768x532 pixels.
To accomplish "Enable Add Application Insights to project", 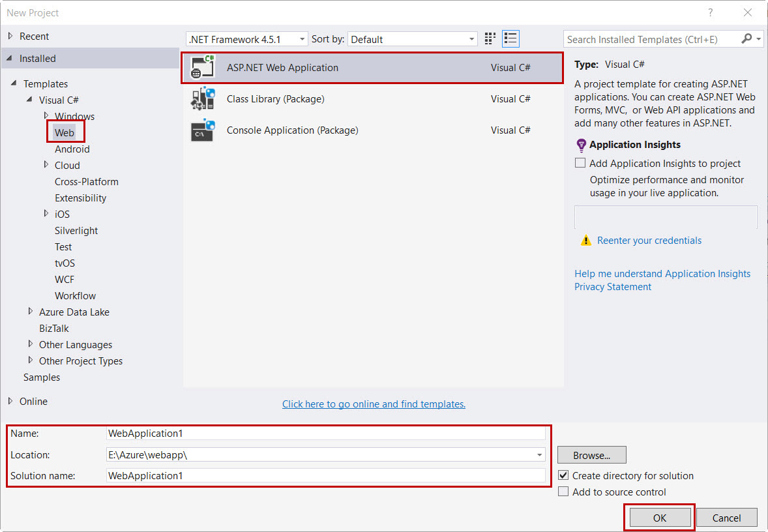I will pos(580,163).
